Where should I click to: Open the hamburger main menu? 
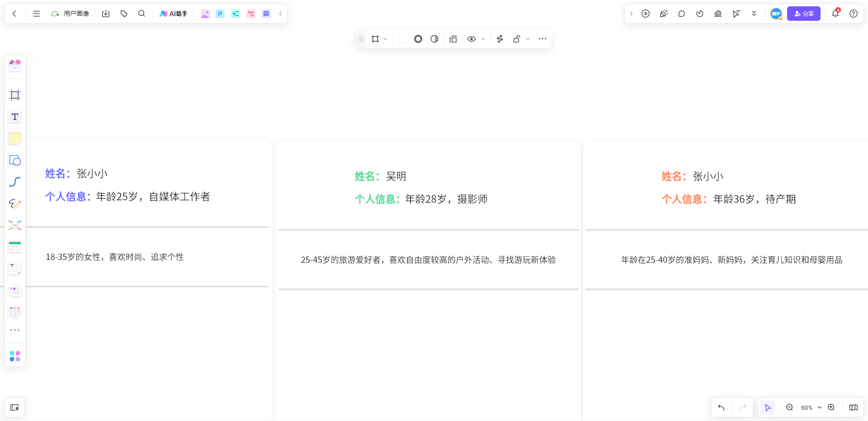37,14
